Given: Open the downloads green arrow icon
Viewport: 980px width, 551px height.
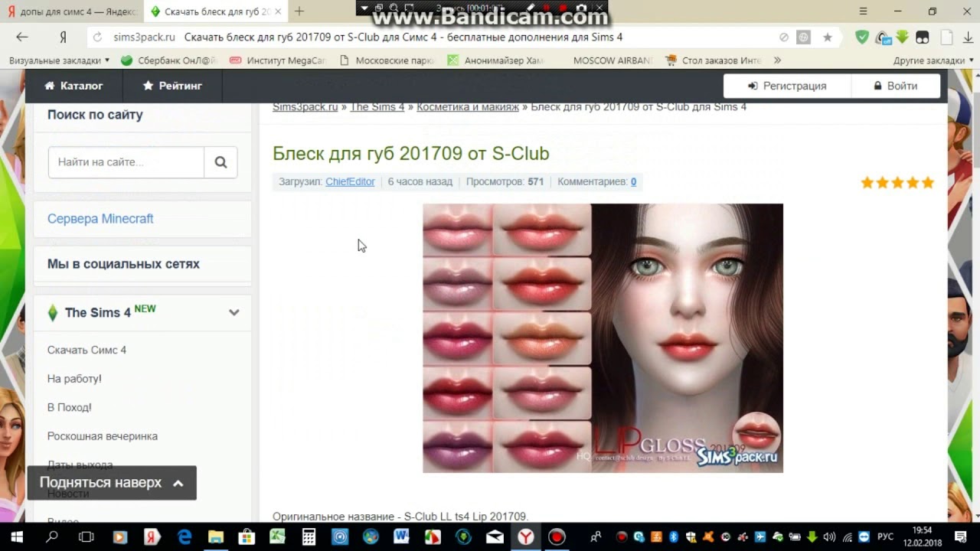Looking at the screenshot, I should (903, 37).
